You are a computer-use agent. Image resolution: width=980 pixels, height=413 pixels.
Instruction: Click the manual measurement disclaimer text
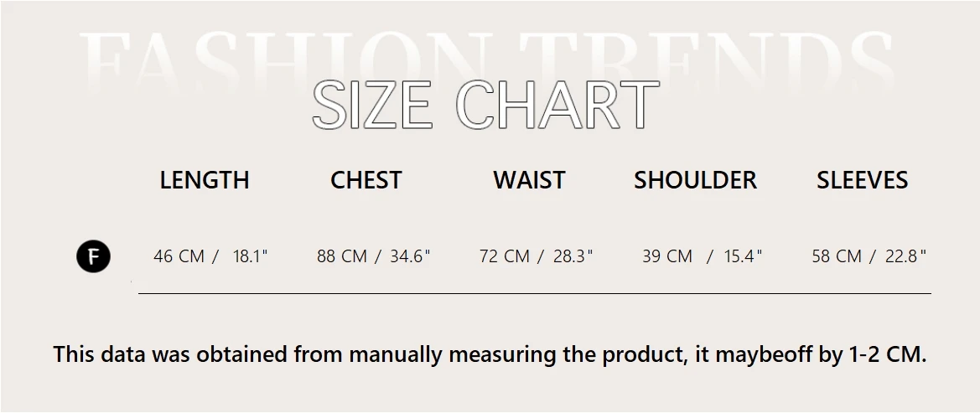pos(490,354)
